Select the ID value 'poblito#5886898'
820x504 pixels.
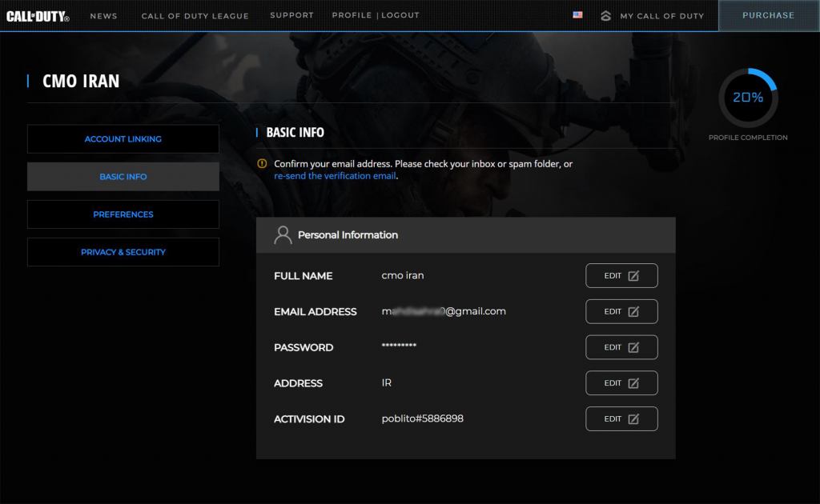click(x=423, y=419)
